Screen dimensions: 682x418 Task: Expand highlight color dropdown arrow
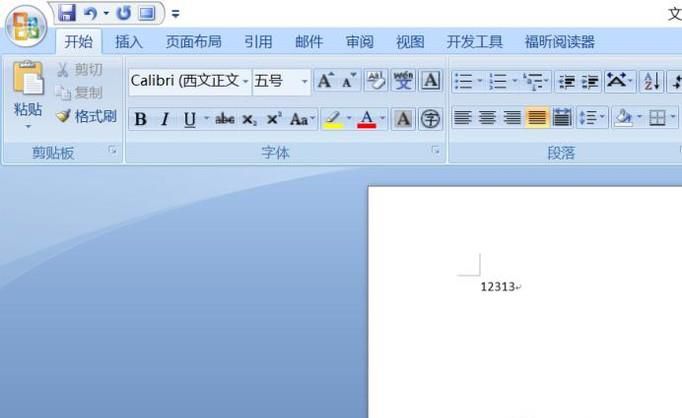click(349, 118)
